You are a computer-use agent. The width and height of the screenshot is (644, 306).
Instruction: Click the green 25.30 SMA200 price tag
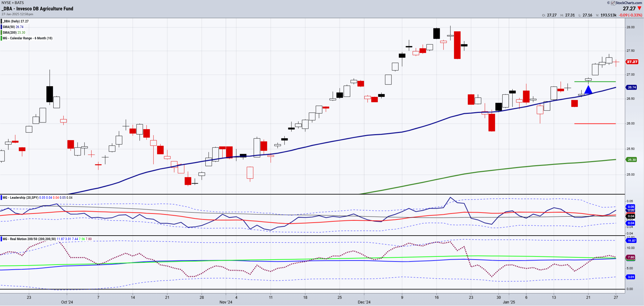coord(631,159)
